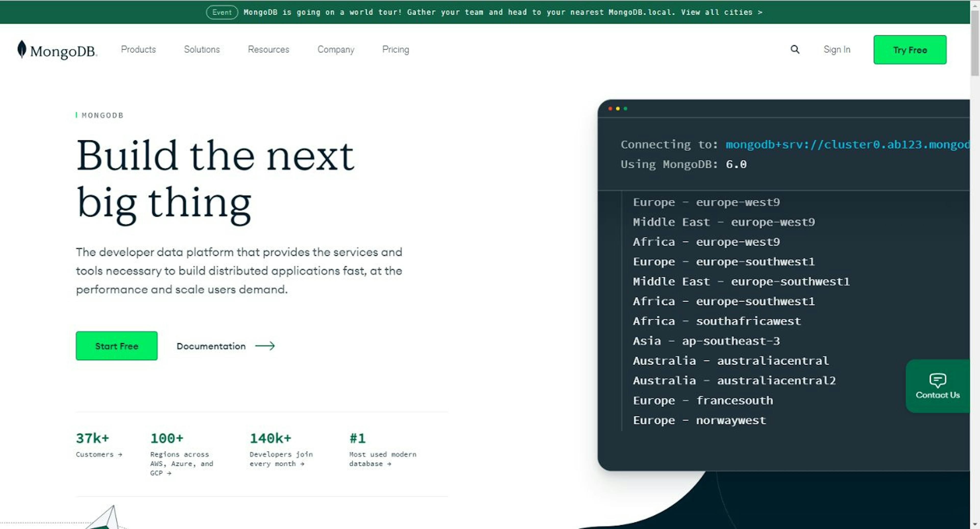Screen dimensions: 980x529
Task: Select the Australia - australiacentral2 row
Action: (x=734, y=381)
